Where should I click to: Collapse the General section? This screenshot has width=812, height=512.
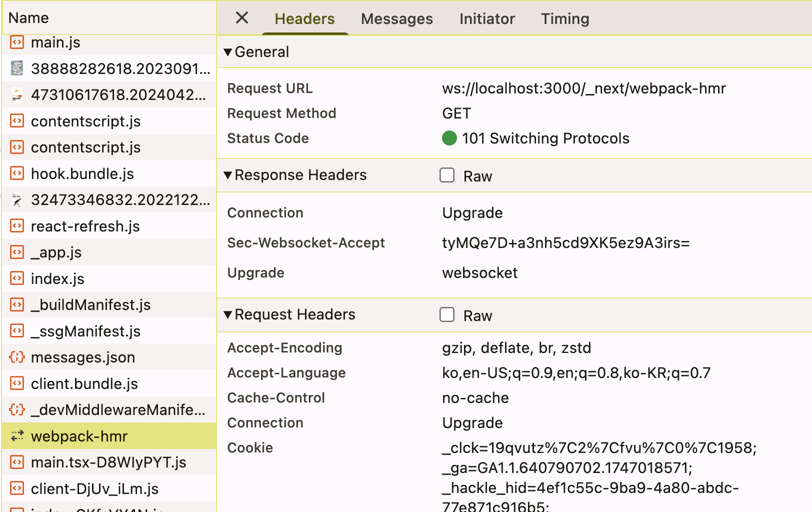pyautogui.click(x=228, y=52)
